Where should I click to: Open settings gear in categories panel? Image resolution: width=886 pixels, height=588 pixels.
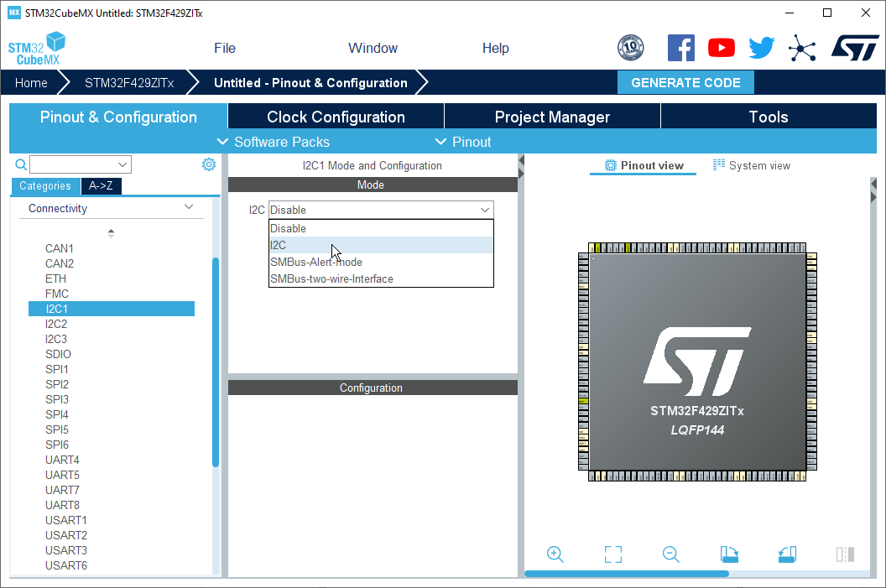(209, 164)
